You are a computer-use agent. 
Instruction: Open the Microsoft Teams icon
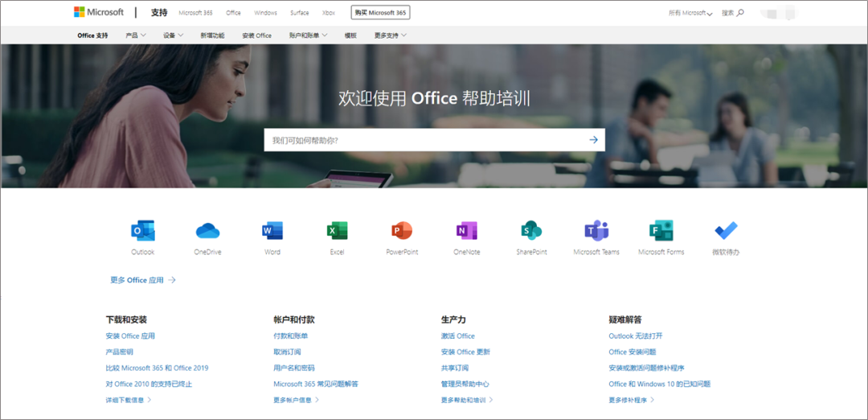pos(596,230)
